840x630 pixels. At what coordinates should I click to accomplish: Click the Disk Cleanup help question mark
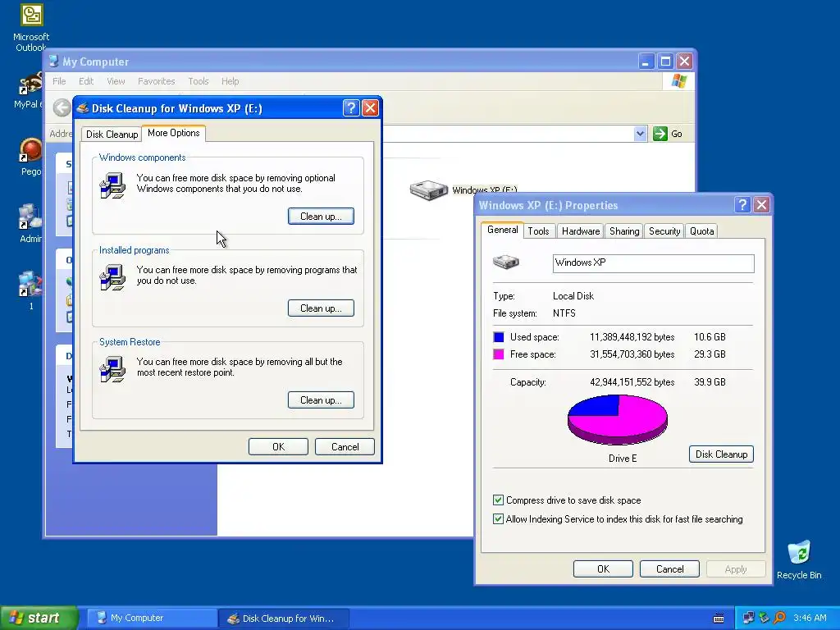[351, 108]
